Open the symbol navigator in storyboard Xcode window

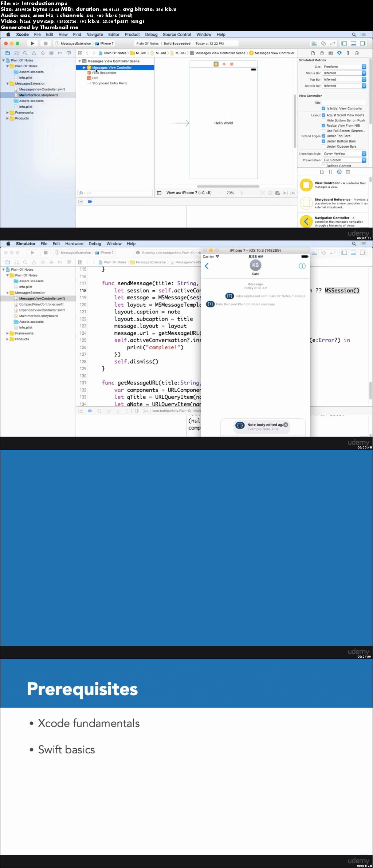16,53
